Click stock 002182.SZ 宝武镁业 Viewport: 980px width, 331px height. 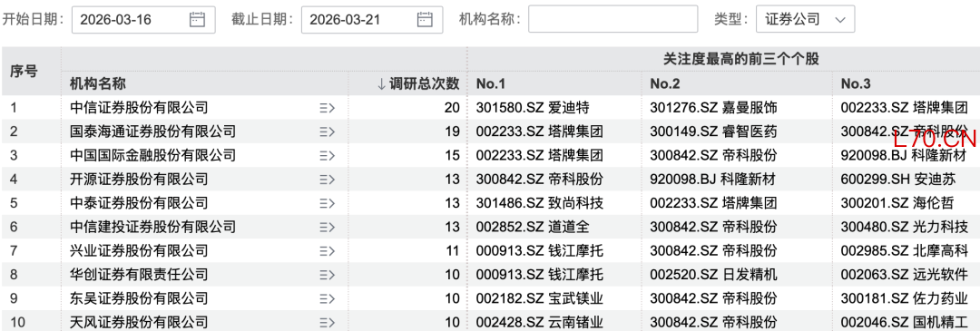[x=539, y=299]
